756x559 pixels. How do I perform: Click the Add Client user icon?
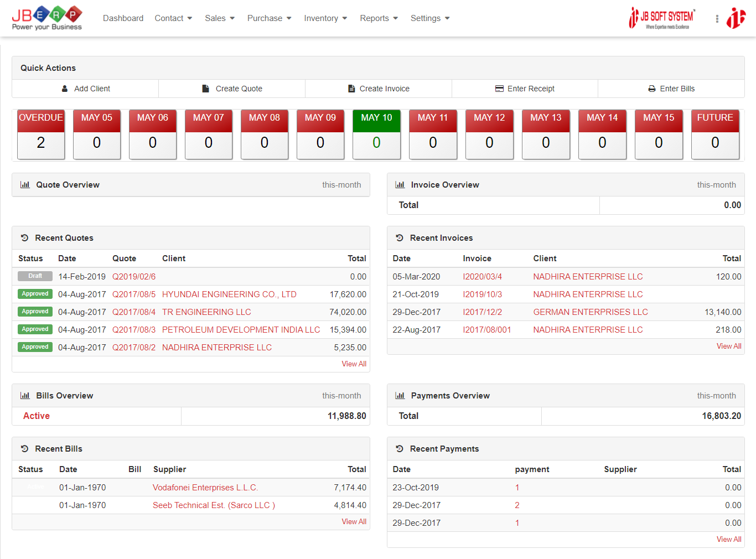pyautogui.click(x=65, y=89)
